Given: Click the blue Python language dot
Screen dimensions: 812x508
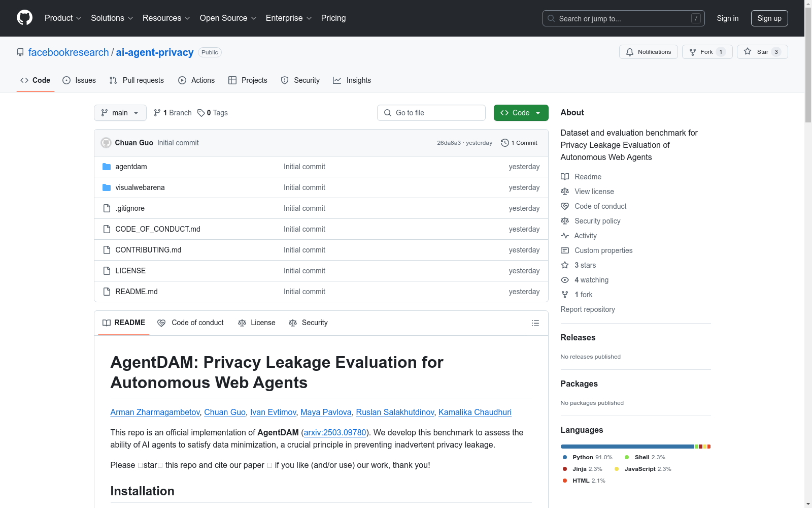Looking at the screenshot, I should click(565, 457).
